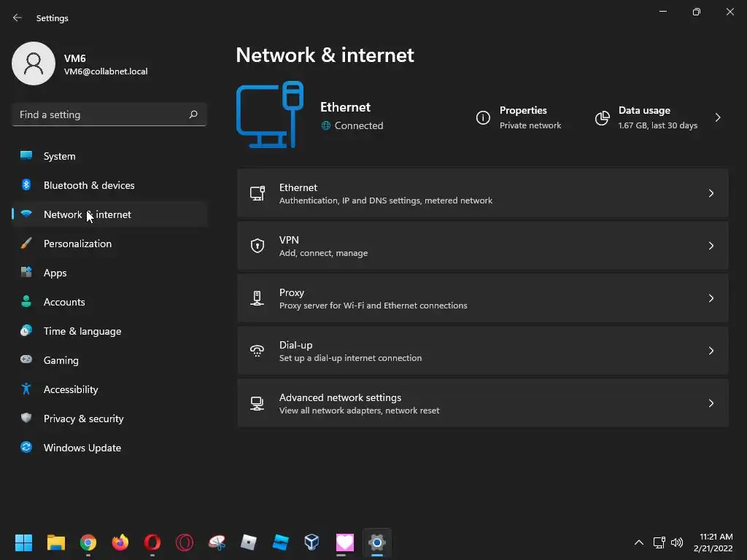The height and width of the screenshot is (560, 747).
Task: Open Personalization settings page
Action: tap(77, 244)
